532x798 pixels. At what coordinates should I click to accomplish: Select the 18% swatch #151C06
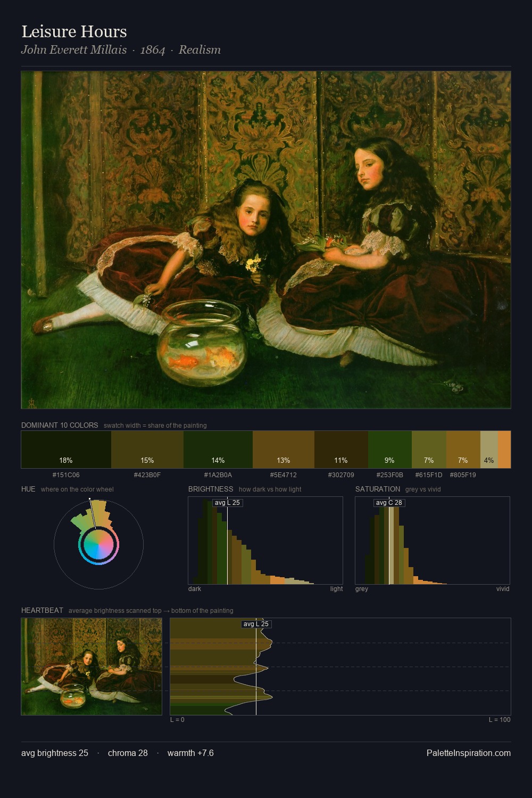(x=66, y=450)
